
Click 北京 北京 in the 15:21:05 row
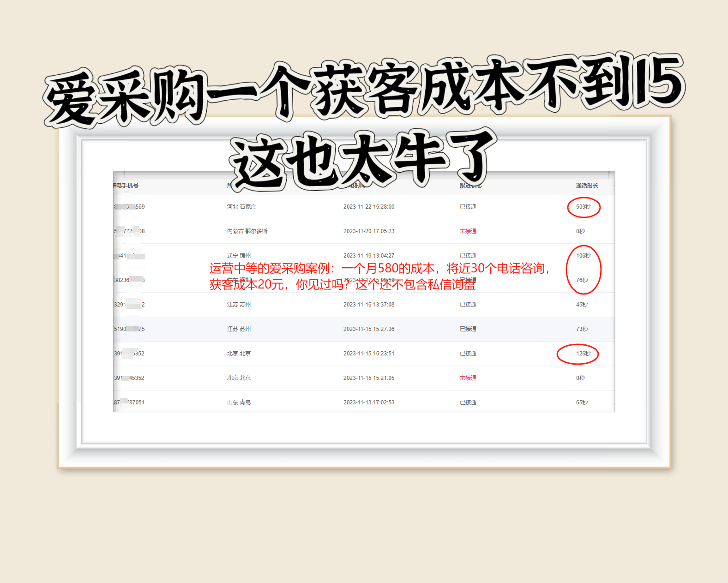239,378
